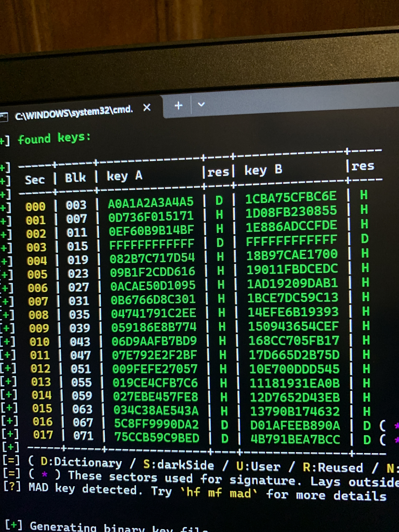Screen dimensions: 399x532
Task: Click block number 035
Action: [80, 315]
